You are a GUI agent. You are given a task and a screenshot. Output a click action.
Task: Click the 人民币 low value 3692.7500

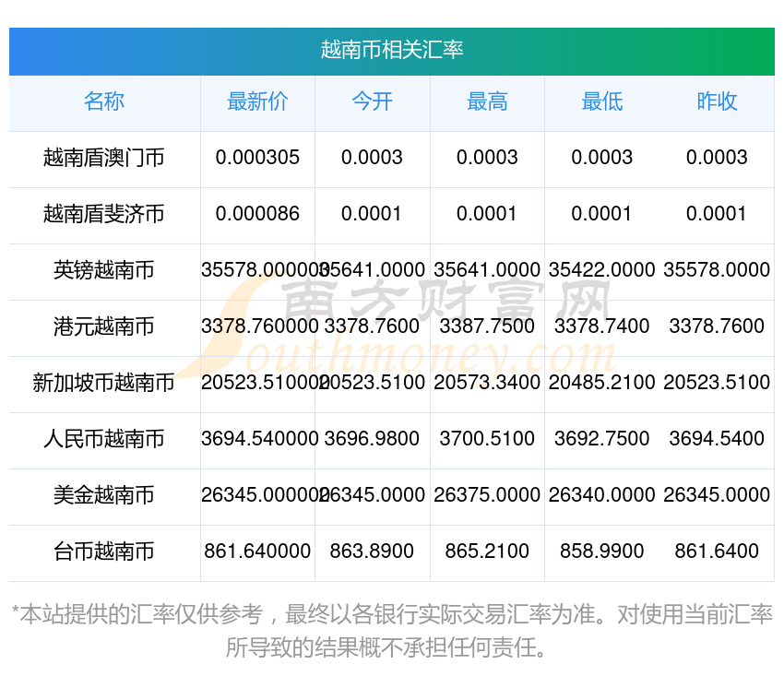(x=602, y=439)
